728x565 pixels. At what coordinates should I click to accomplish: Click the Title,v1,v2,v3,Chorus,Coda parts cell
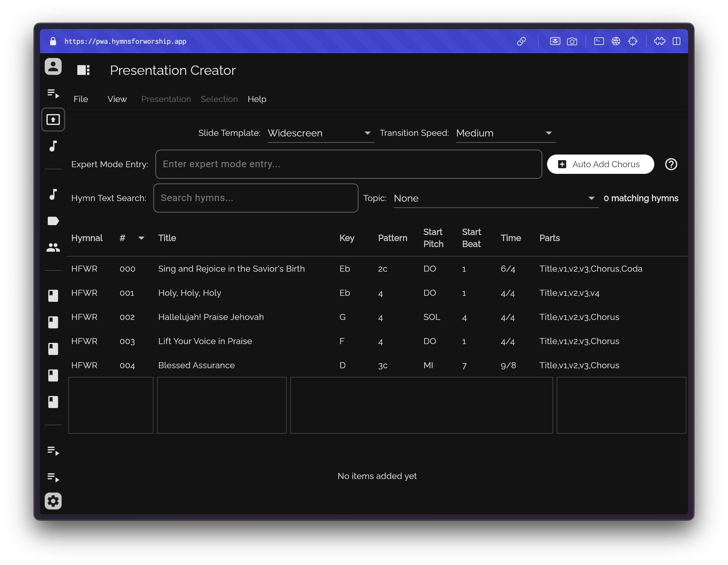click(x=591, y=269)
